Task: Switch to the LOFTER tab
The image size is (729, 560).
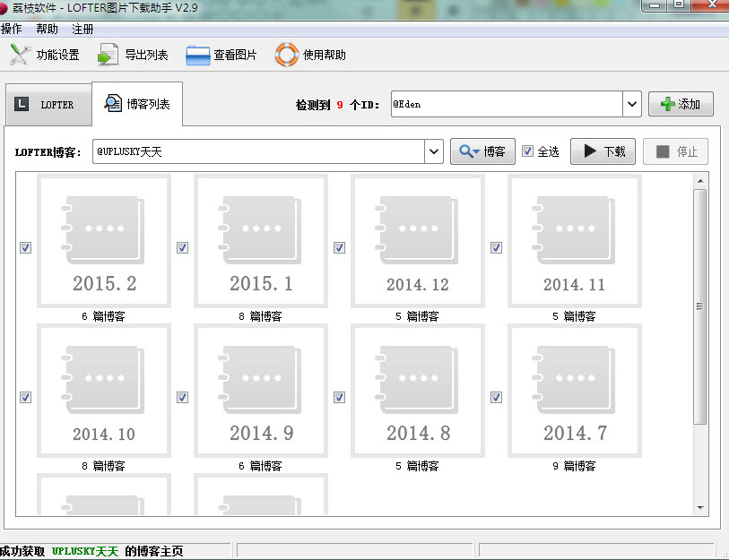Action: (x=48, y=105)
